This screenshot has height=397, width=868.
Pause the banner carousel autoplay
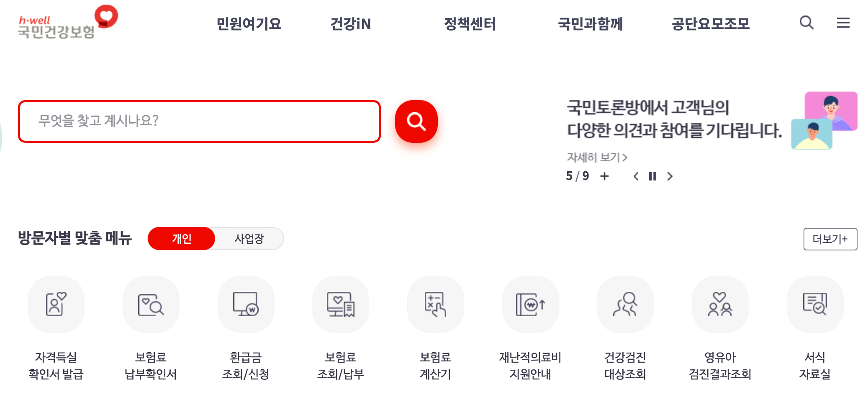pyautogui.click(x=653, y=177)
